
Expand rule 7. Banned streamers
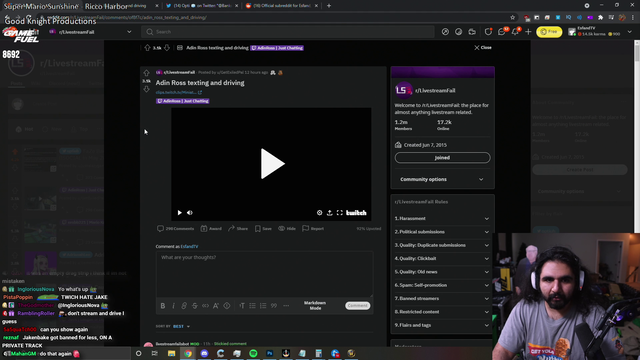[x=442, y=298]
